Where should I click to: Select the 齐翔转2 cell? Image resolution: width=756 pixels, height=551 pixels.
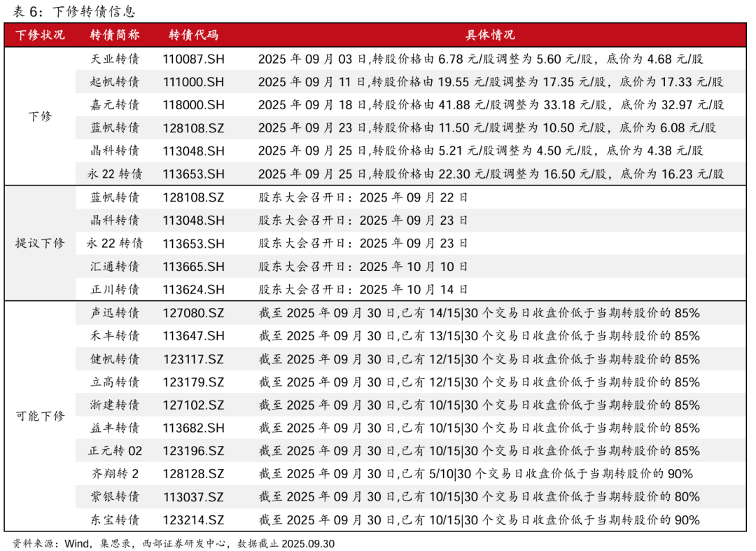[115, 474]
